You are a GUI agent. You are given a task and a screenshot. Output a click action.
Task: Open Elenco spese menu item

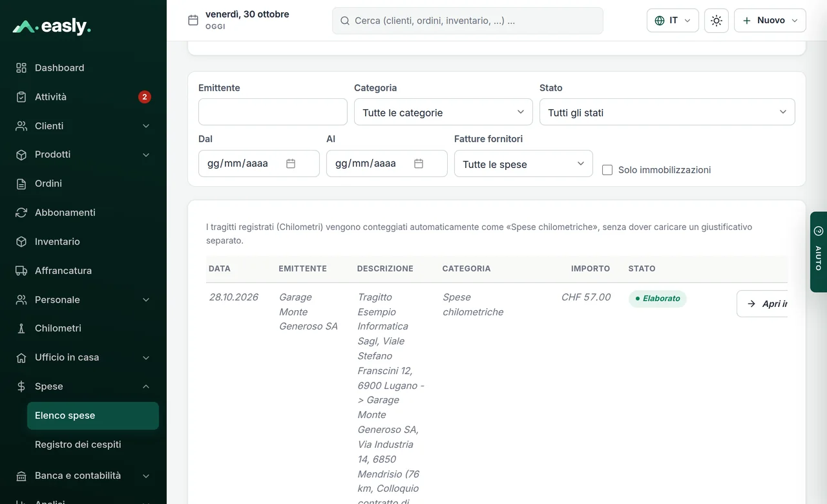pos(93,415)
